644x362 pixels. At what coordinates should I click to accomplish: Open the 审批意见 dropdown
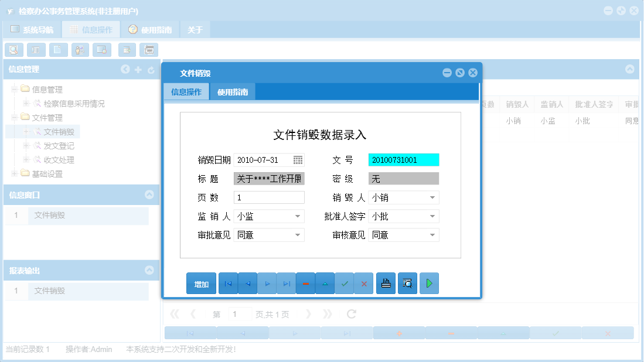[x=298, y=235]
